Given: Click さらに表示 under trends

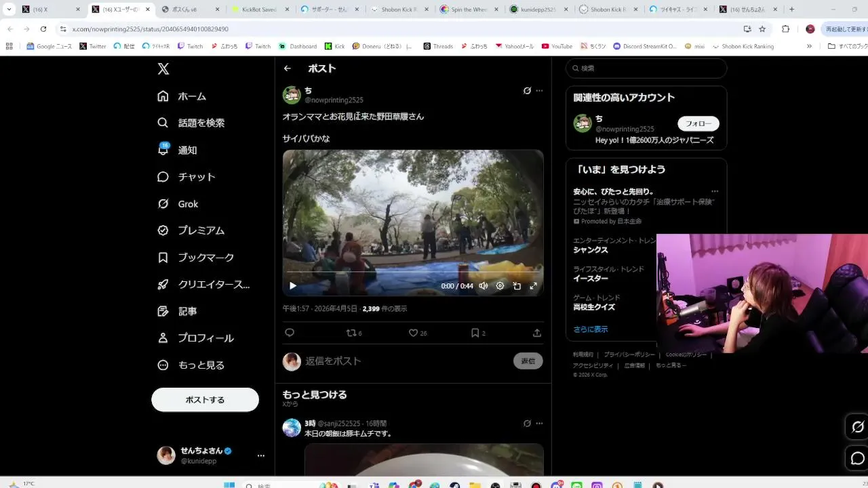Looking at the screenshot, I should pos(591,329).
